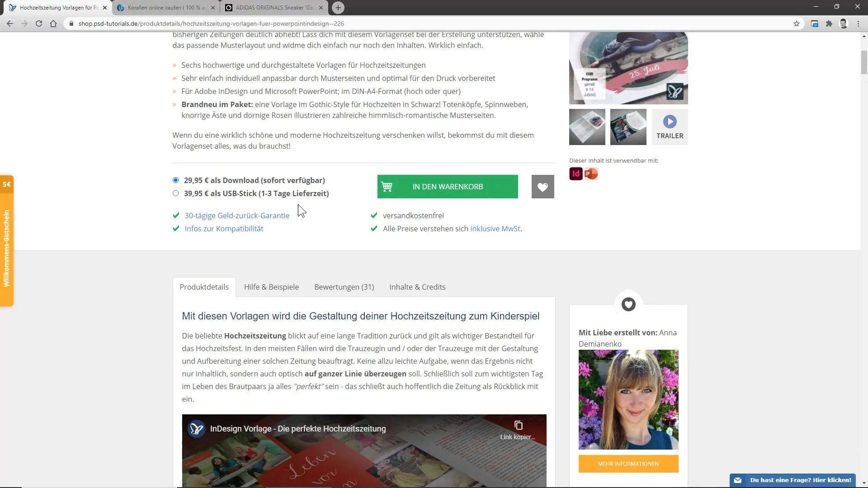The height and width of the screenshot is (488, 868).
Task: Click the scrollbar down arrow
Action: coord(864,483)
